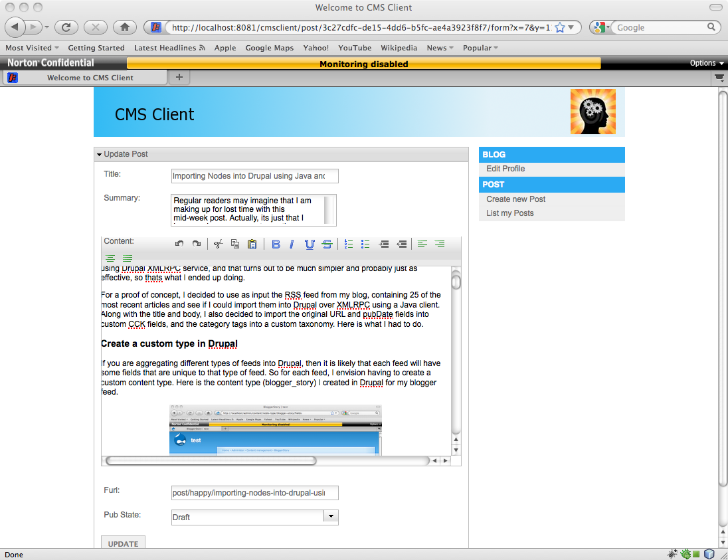The image size is (728, 560).
Task: Open Latest Headlines bookmark
Action: (169, 48)
